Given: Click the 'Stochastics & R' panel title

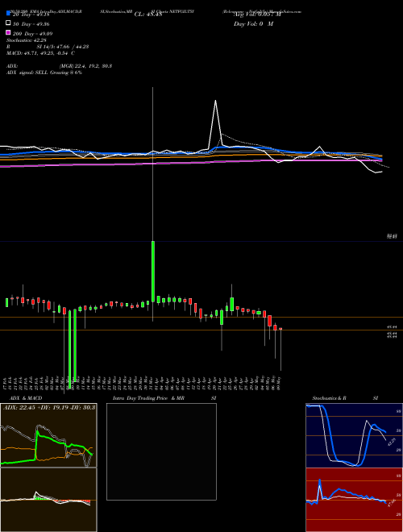Looking at the screenshot, I should point(330,398).
